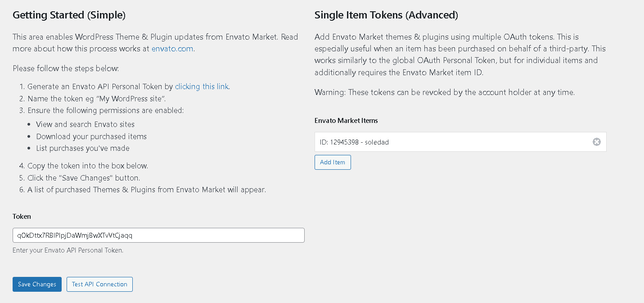Viewport: 644px width, 303px height.
Task: Click the Test API Connection button
Action: [x=99, y=284]
